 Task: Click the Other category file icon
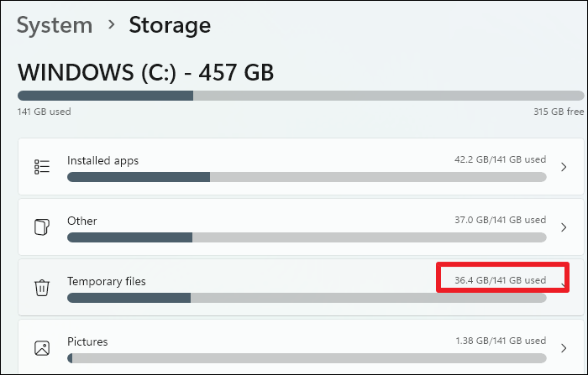click(x=41, y=227)
